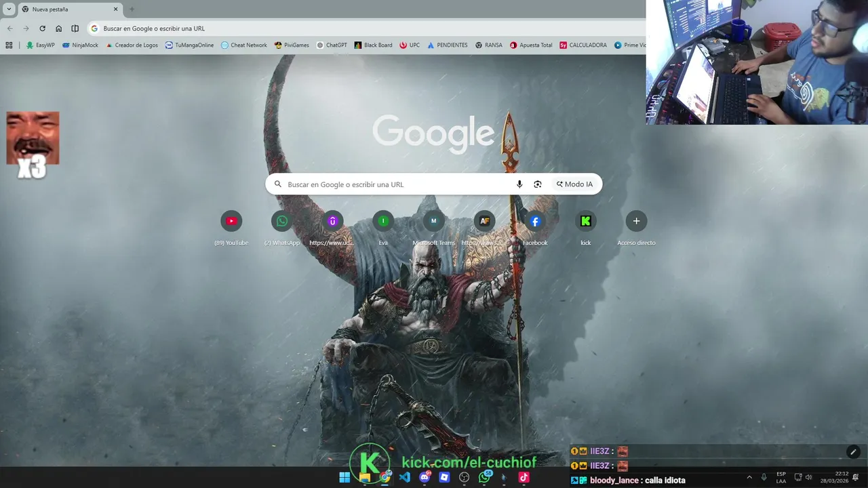Go forward with the forward arrow
The height and width of the screenshot is (488, 868).
(x=26, y=28)
